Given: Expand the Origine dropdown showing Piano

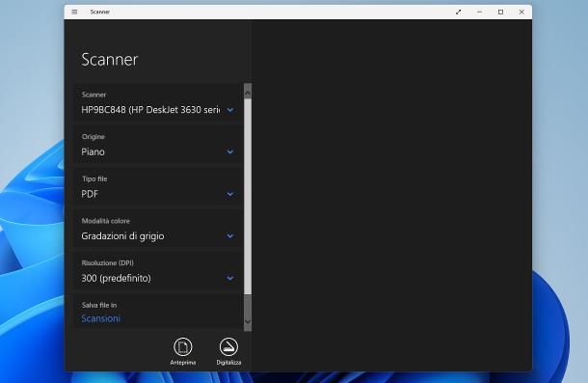Looking at the screenshot, I should [158, 152].
